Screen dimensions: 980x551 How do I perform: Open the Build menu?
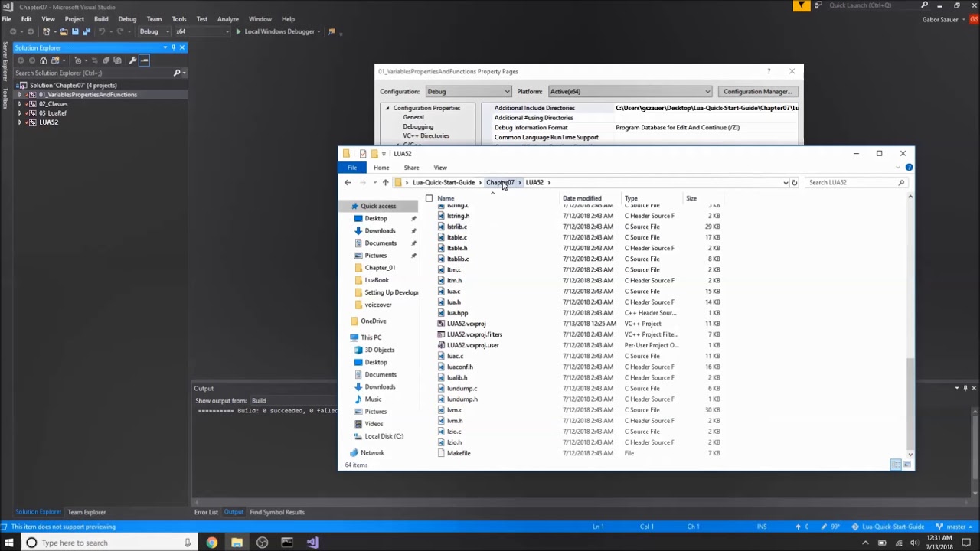[x=101, y=19]
